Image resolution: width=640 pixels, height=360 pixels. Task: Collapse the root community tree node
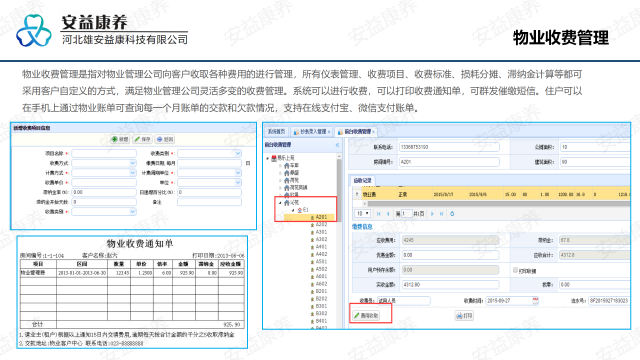[x=268, y=158]
